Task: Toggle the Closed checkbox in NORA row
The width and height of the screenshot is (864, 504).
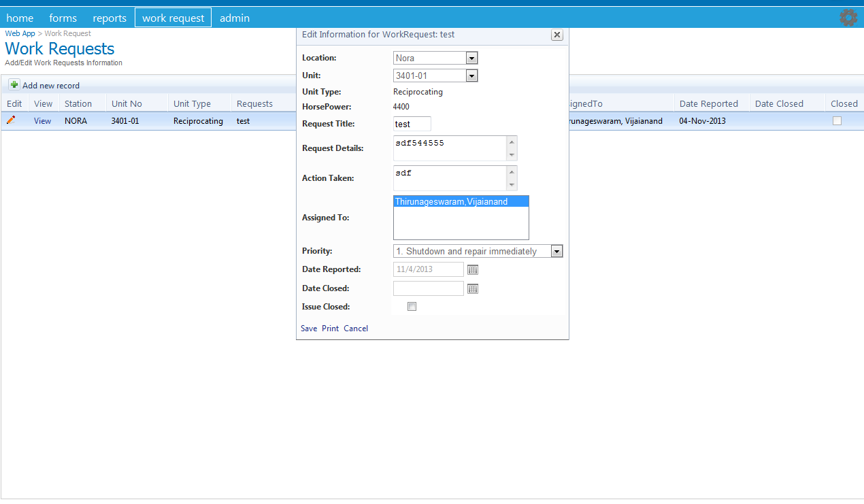Action: click(x=837, y=121)
